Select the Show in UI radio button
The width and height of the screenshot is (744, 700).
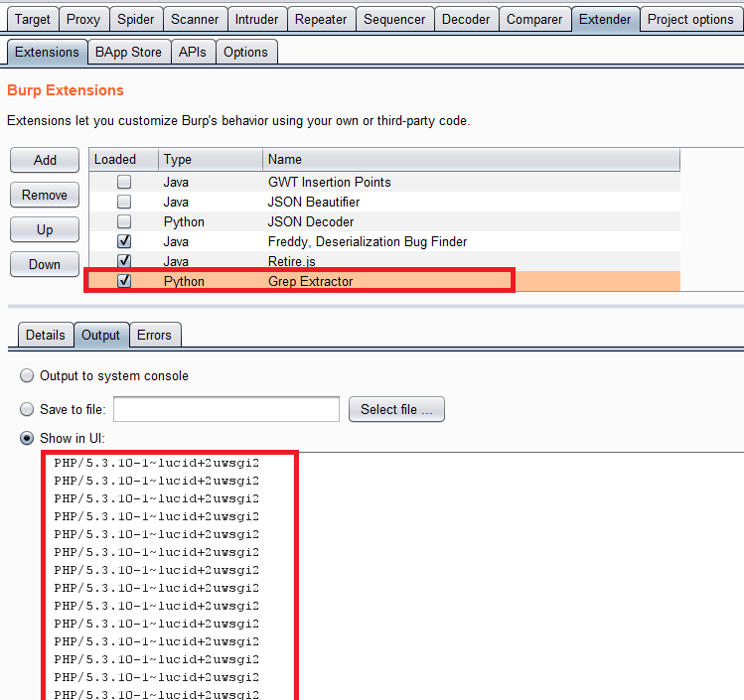pos(27,439)
